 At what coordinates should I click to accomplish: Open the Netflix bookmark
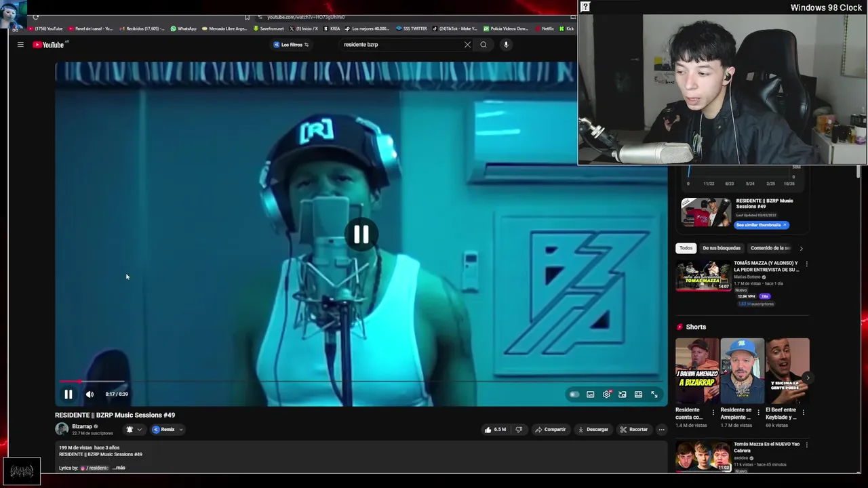pos(544,28)
